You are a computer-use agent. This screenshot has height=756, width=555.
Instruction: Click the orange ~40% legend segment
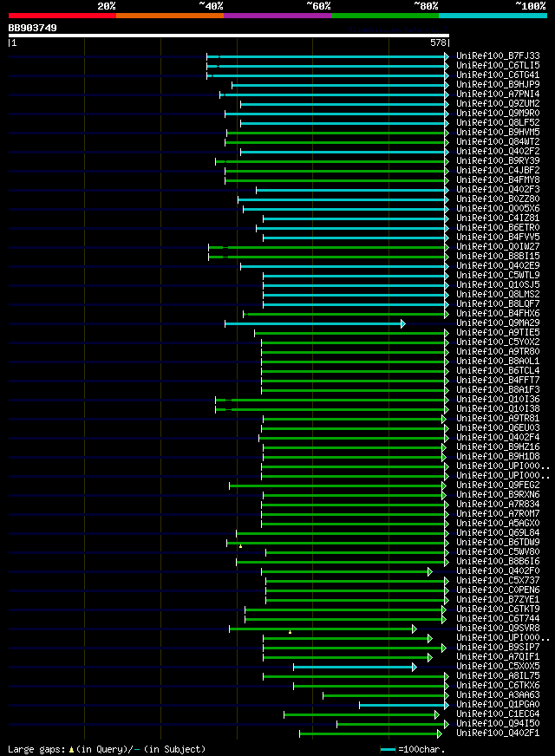click(170, 16)
